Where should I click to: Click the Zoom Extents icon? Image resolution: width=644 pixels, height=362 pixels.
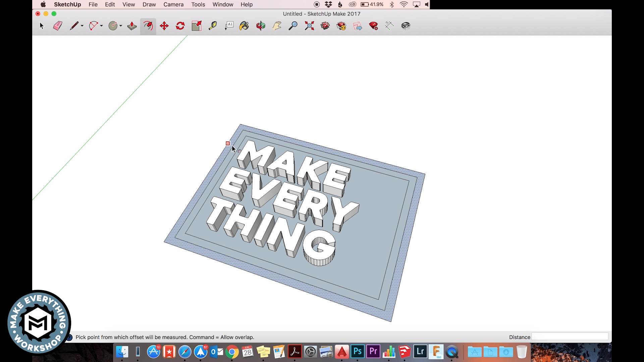pyautogui.click(x=309, y=26)
